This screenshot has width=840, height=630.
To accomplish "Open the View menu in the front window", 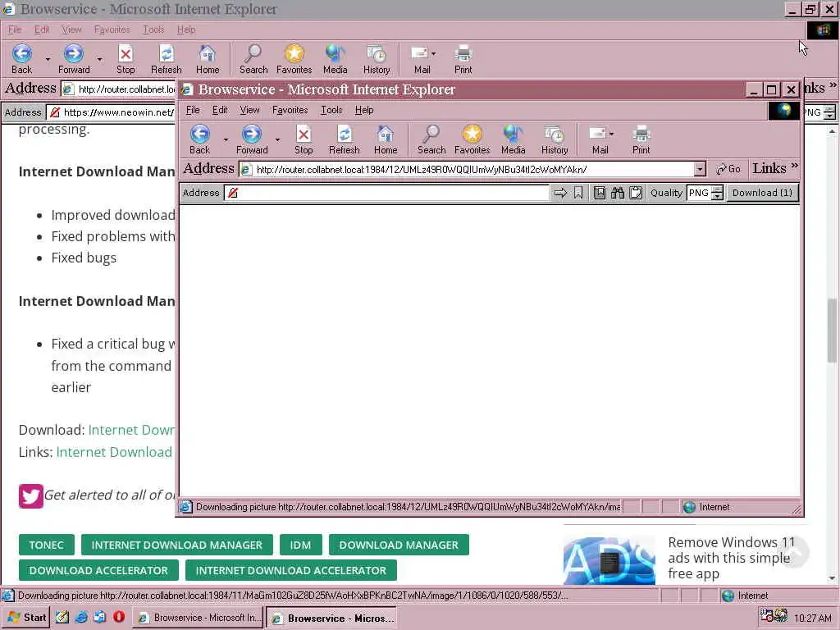I will (249, 110).
